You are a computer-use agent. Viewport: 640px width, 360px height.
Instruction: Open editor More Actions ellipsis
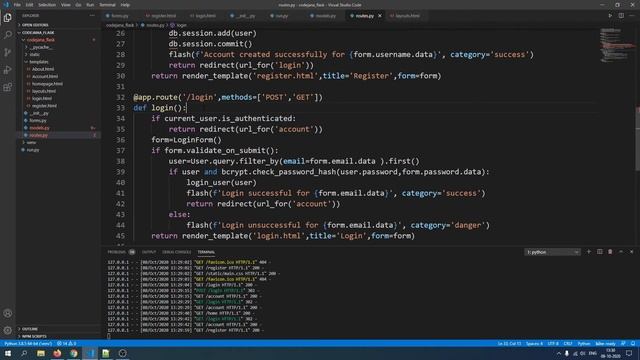coord(631,16)
